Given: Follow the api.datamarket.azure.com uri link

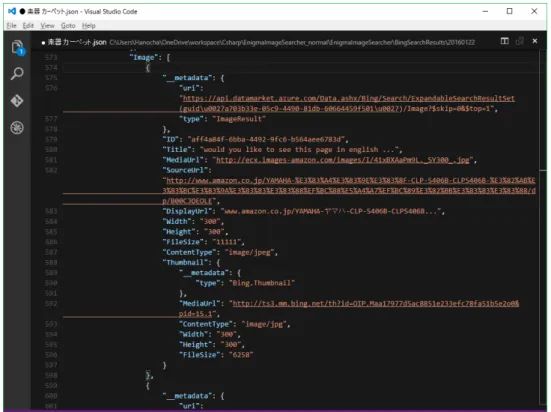Looking at the screenshot, I should [x=349, y=98].
